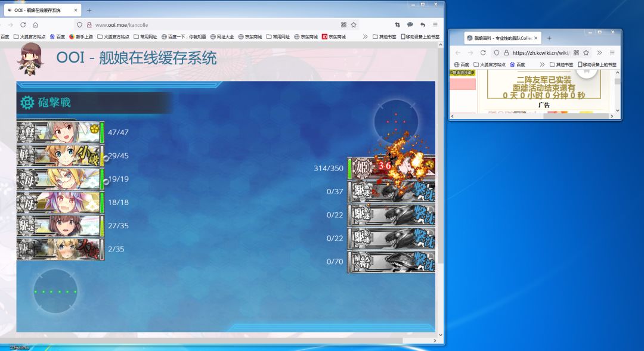This screenshot has height=351, width=644.
Task: Reload the OOI kancolle page
Action: 23,24
